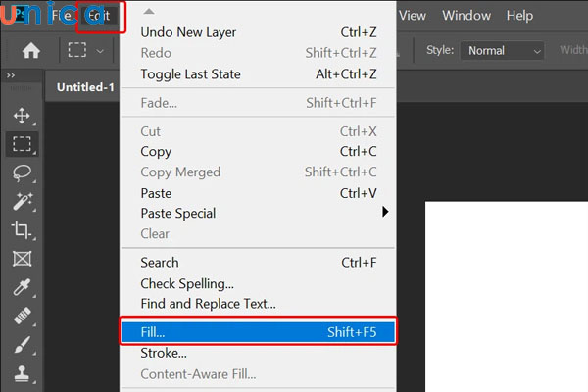Select the Lasso tool
Viewport: 588px width, 392px height.
tap(22, 172)
